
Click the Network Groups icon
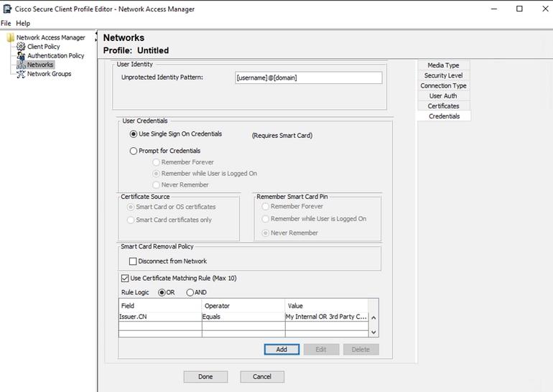pos(21,74)
